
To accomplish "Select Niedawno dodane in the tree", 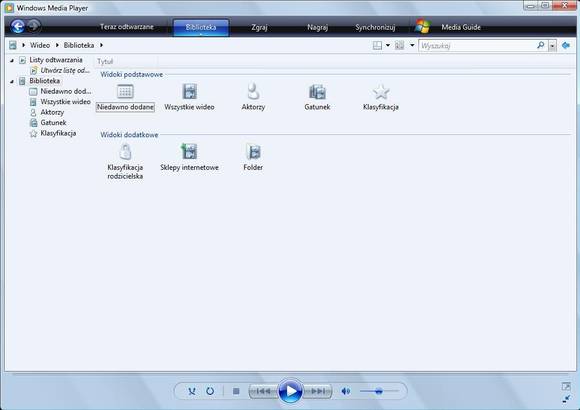I will (65, 91).
